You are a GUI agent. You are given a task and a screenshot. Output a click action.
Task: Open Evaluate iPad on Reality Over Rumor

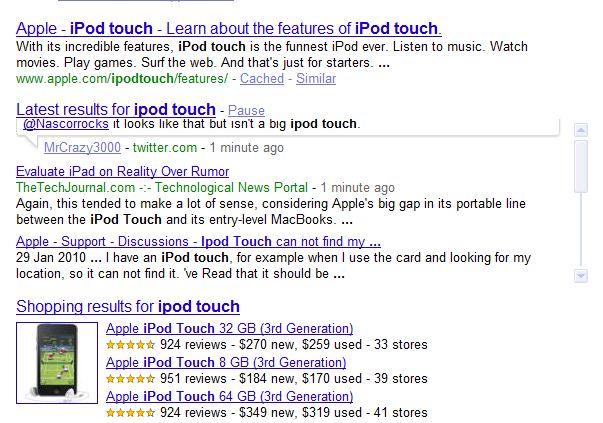pos(123,172)
